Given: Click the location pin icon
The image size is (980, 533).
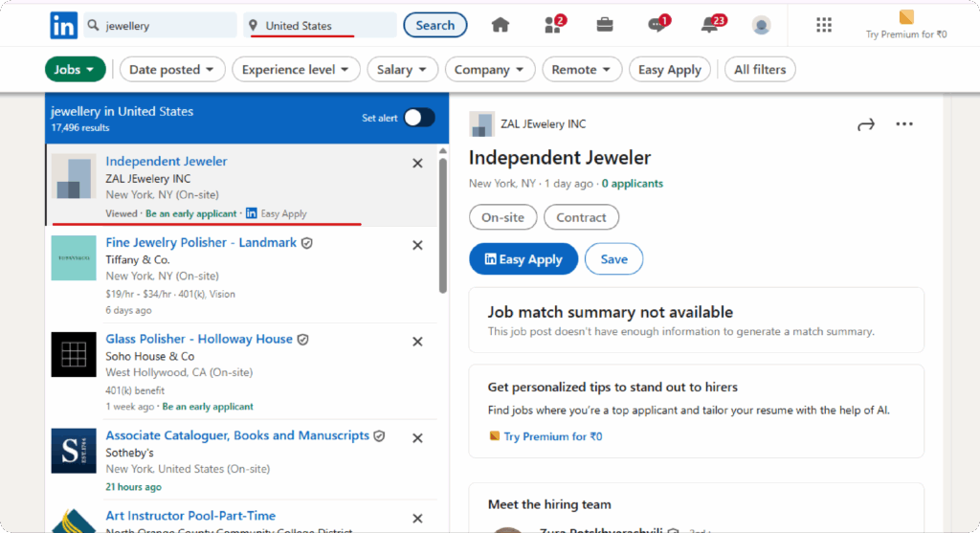Looking at the screenshot, I should pos(253,26).
